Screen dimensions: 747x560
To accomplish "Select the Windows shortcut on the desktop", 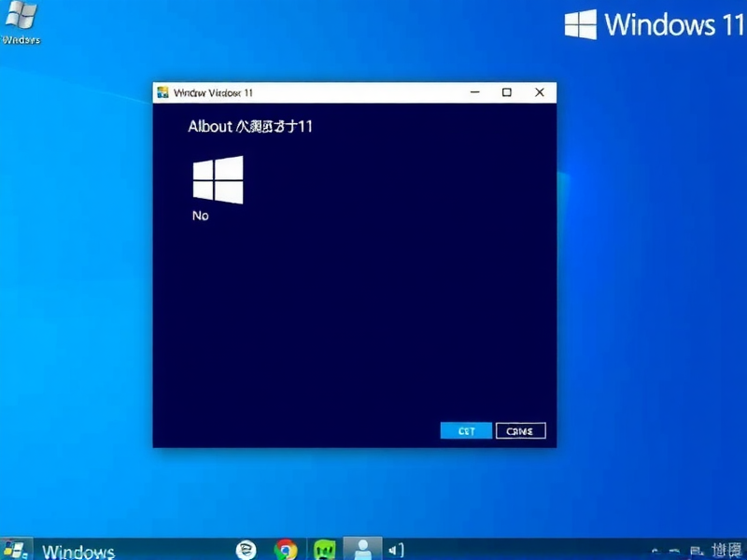I will [x=22, y=21].
